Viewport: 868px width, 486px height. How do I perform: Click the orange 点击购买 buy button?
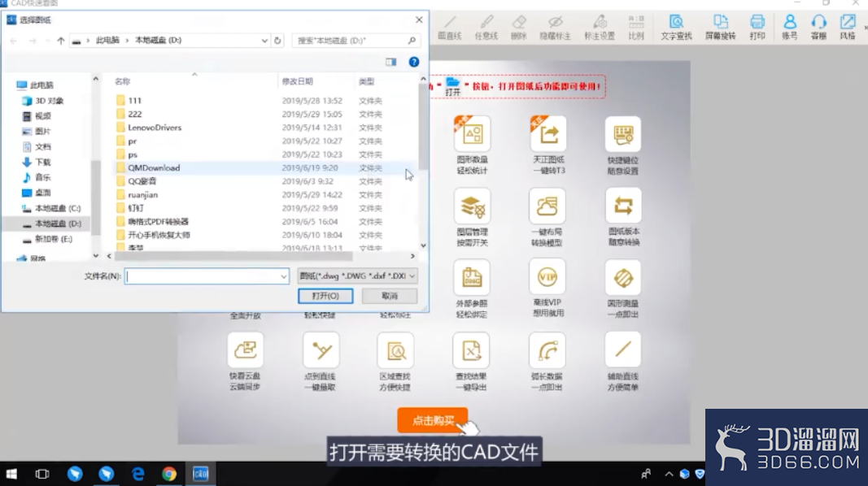pos(432,421)
